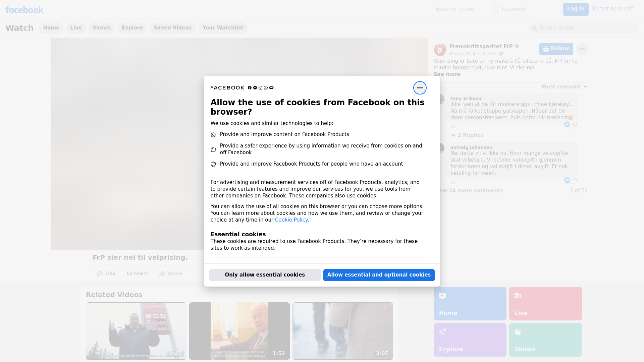Click the search magnifier icon in video search
The image size is (644, 362).
(535, 28)
